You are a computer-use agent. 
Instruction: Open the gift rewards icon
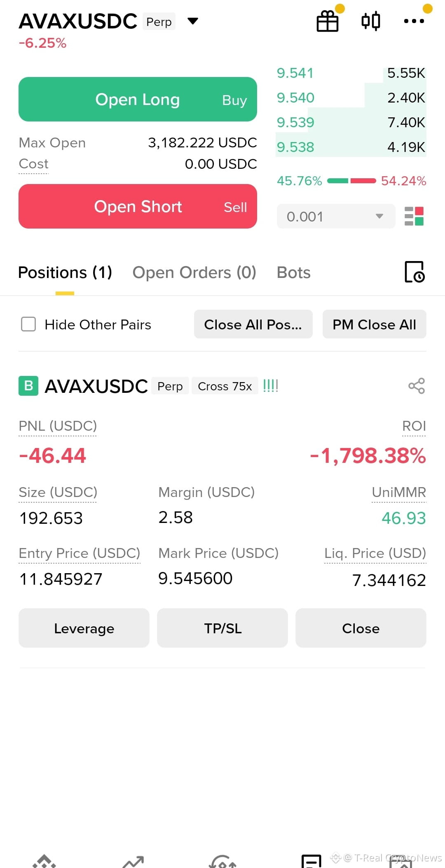click(328, 21)
